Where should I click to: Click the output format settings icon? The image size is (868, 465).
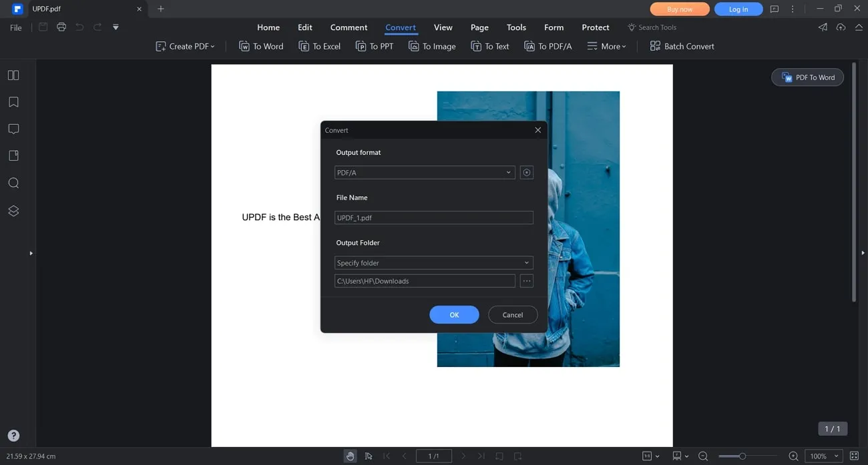click(527, 173)
